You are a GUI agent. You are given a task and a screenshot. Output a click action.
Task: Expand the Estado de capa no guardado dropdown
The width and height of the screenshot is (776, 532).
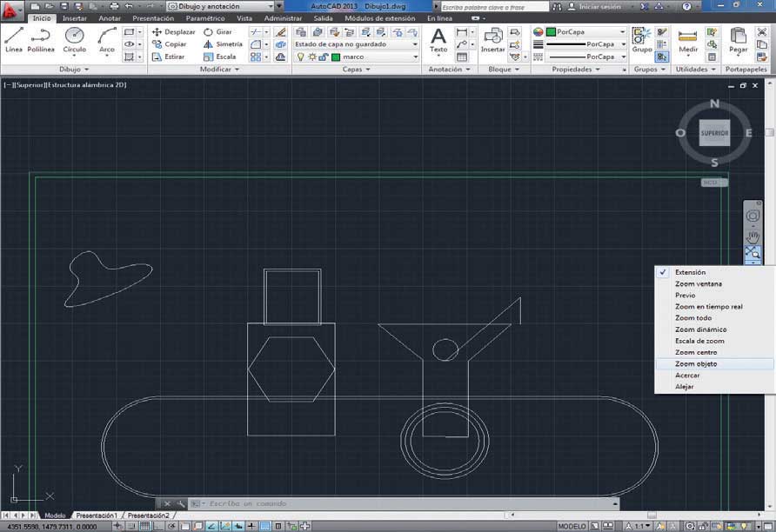[357, 44]
